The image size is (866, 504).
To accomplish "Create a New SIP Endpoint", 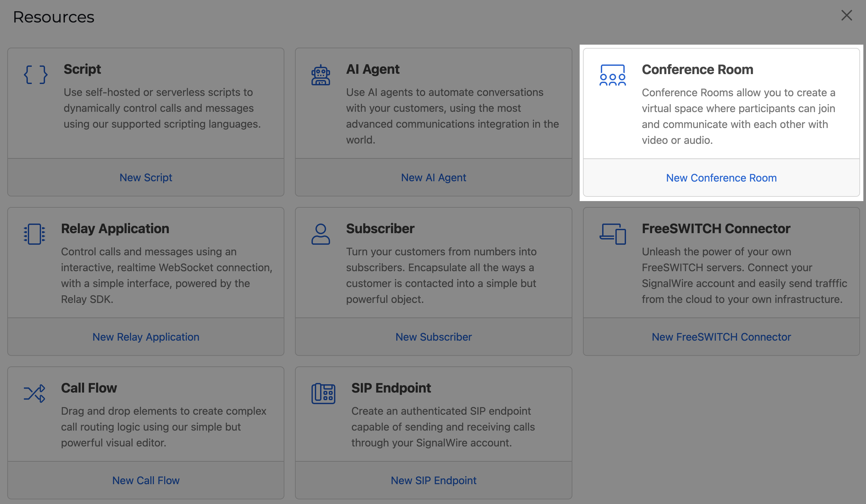I will coord(434,480).
